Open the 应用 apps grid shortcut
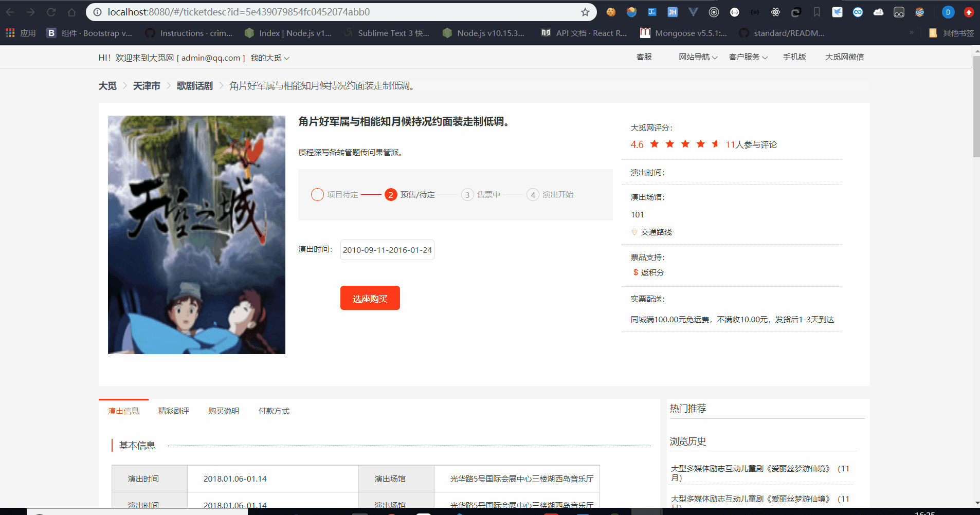The height and width of the screenshot is (515, 980). pos(21,33)
